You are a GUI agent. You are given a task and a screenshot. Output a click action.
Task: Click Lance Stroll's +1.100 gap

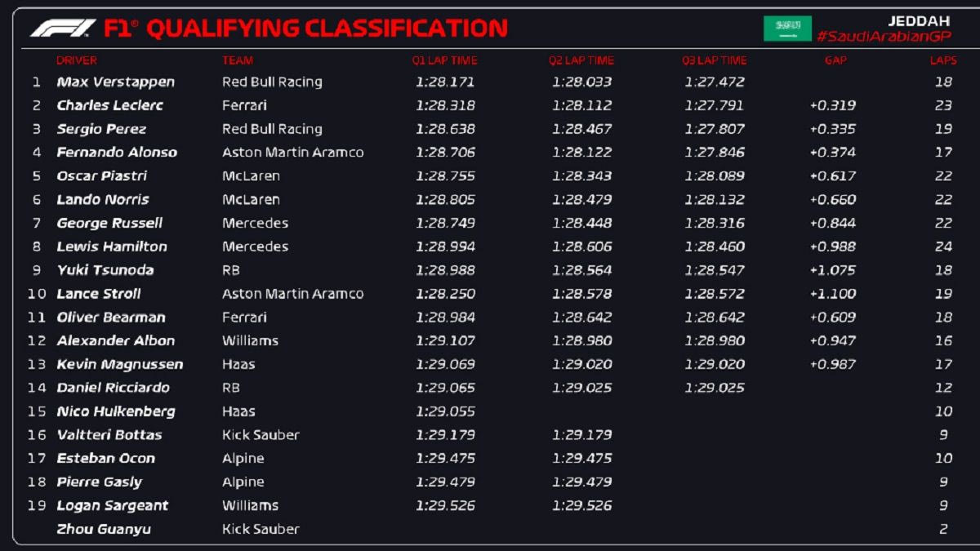coord(833,294)
